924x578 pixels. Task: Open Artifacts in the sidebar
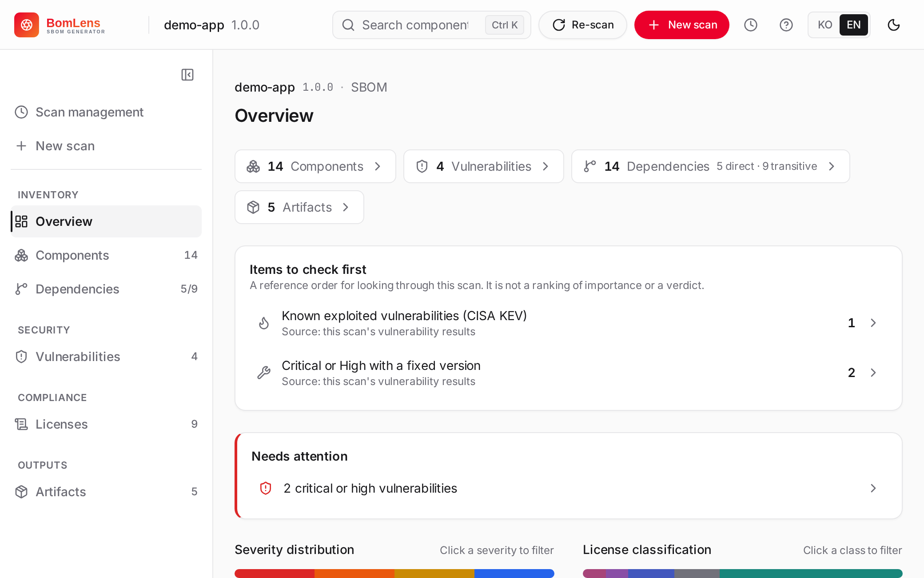[106, 492]
